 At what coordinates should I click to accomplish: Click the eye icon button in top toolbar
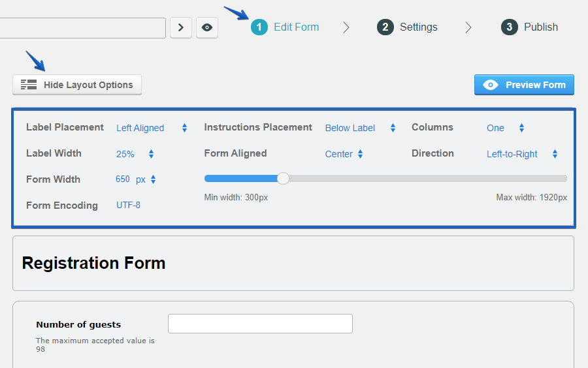coord(207,27)
